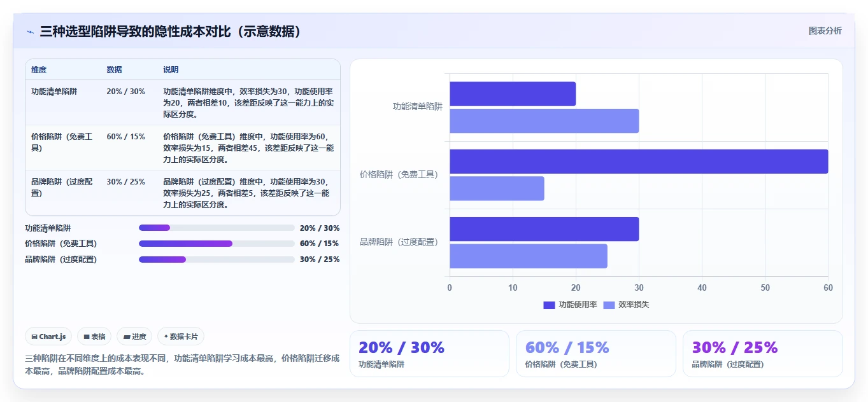Toggle the 功能使用率 legend item
Screen dimensions: 868x402
click(570, 305)
